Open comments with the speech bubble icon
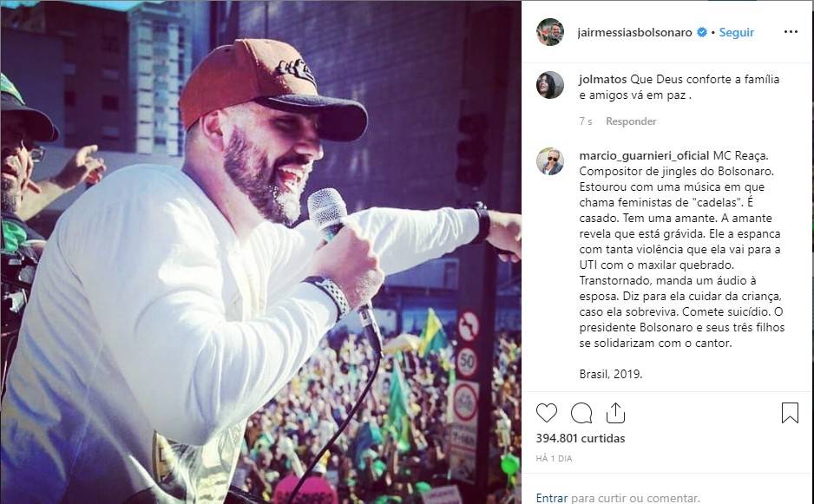This screenshot has height=504, width=814. 581,413
